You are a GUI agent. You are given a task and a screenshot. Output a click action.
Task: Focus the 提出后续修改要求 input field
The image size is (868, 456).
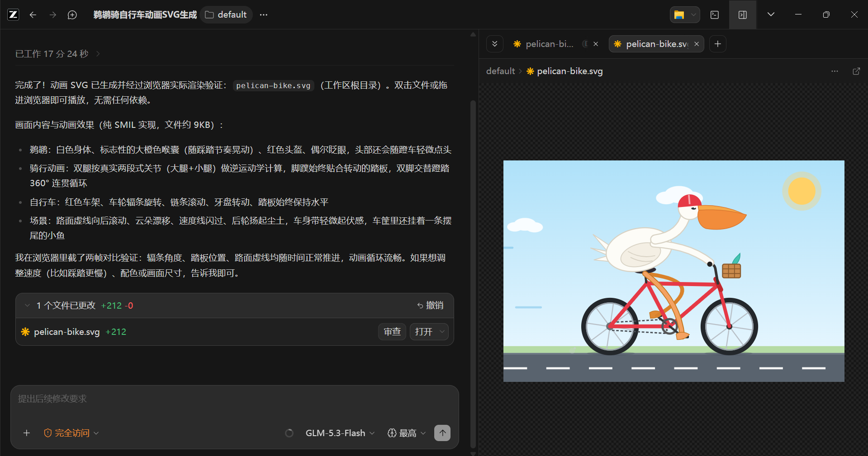(x=235, y=399)
